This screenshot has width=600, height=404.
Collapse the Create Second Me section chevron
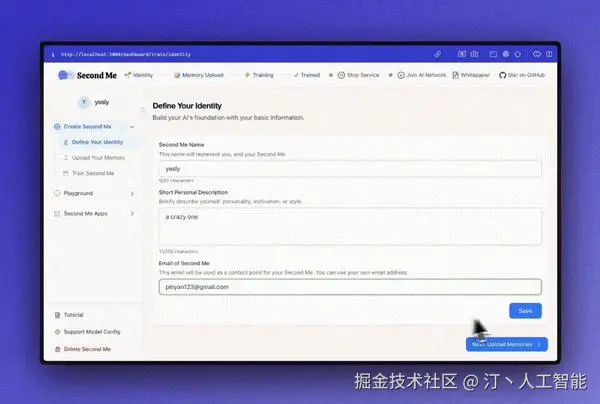pyautogui.click(x=132, y=127)
